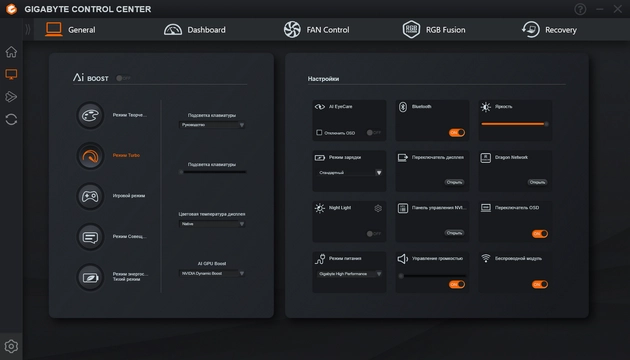
Task: Open the circular sync arrows sidebar icon
Action: (11, 119)
